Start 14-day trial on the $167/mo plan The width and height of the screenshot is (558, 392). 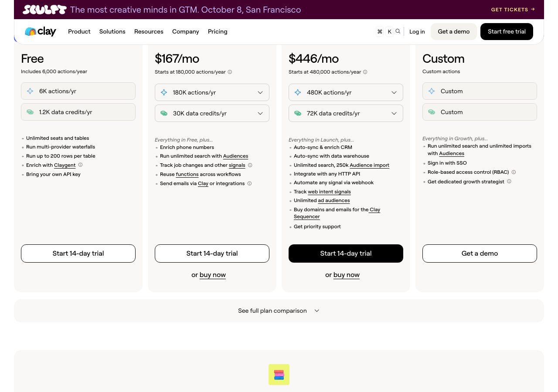pos(212,253)
